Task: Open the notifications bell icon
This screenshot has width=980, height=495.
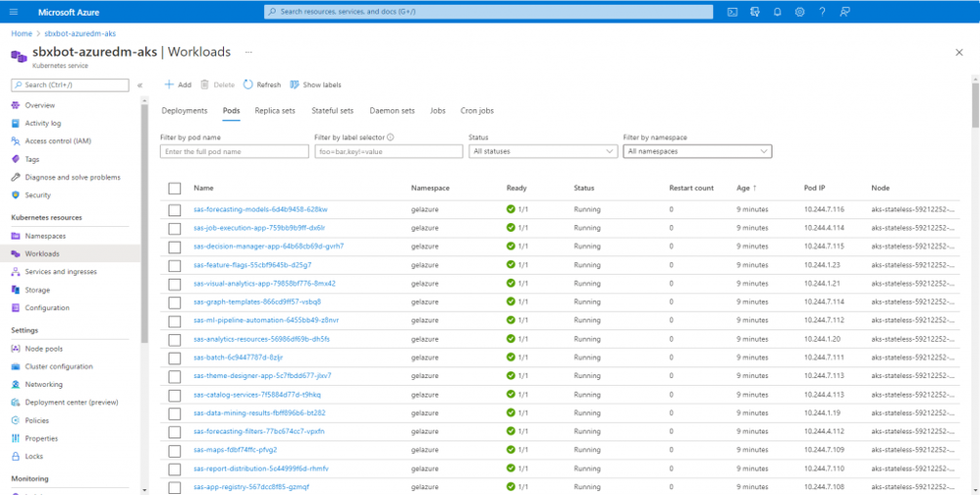Action: 777,12
